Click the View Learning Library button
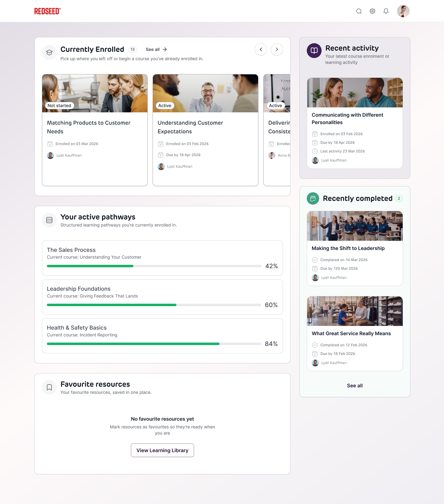444x504 pixels. click(162, 450)
